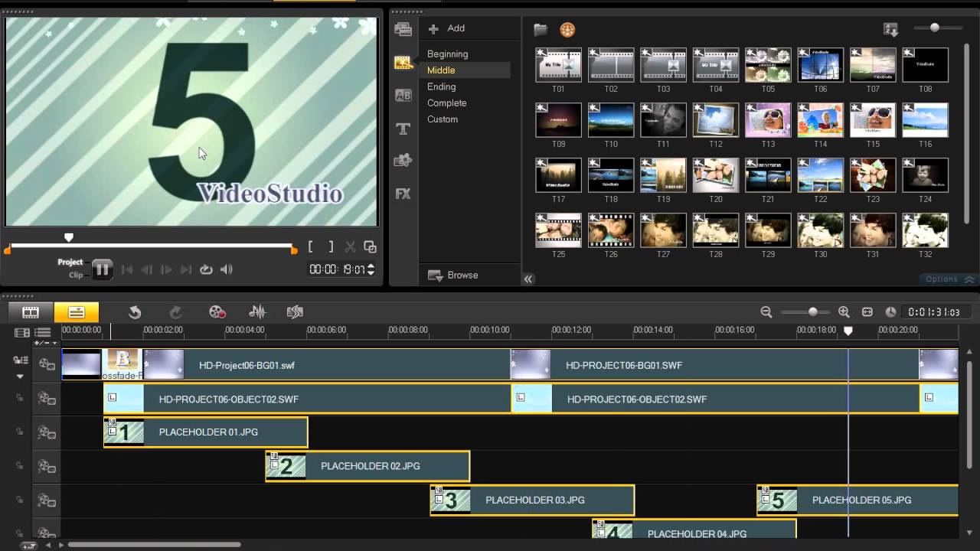Select the Complete category
980x551 pixels.
[446, 103]
